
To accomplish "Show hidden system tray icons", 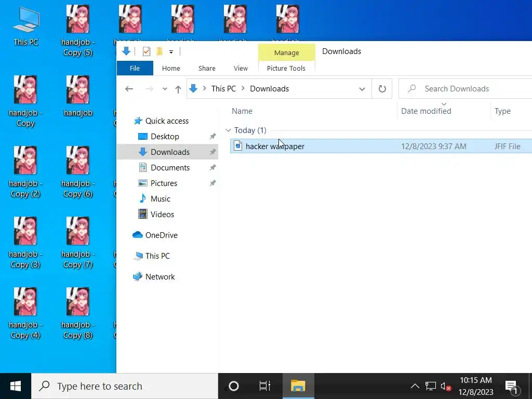I will coord(415,386).
